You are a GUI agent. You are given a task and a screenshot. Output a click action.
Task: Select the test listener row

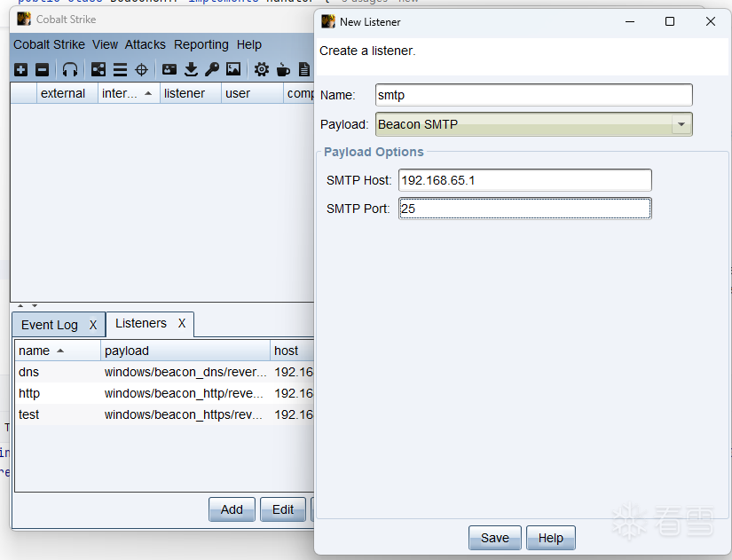coord(164,414)
